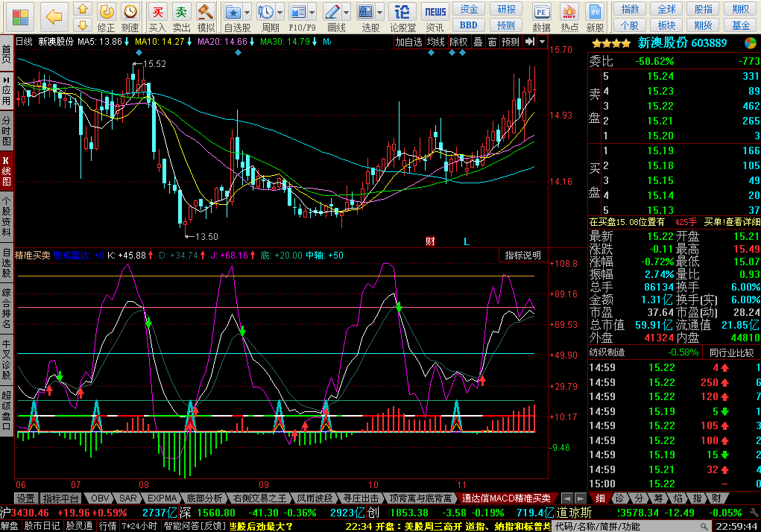Open the 修正 correction tool
The image size is (761, 532).
pyautogui.click(x=107, y=17)
